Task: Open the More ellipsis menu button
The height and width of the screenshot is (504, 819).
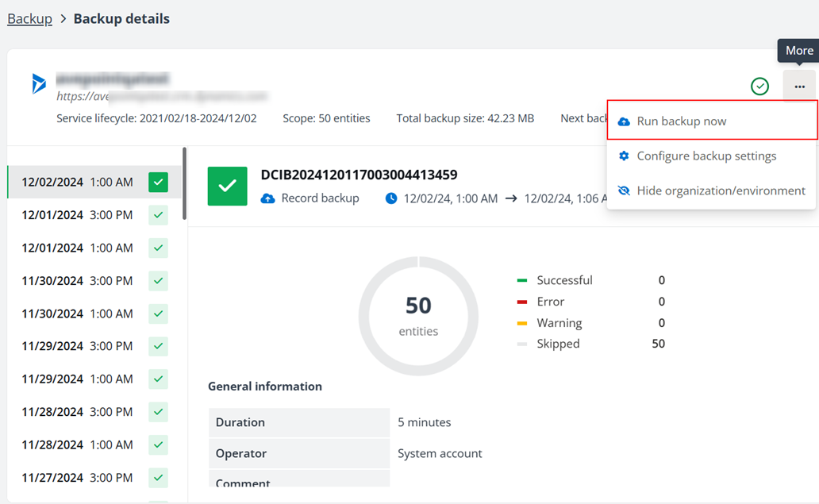Action: click(799, 87)
